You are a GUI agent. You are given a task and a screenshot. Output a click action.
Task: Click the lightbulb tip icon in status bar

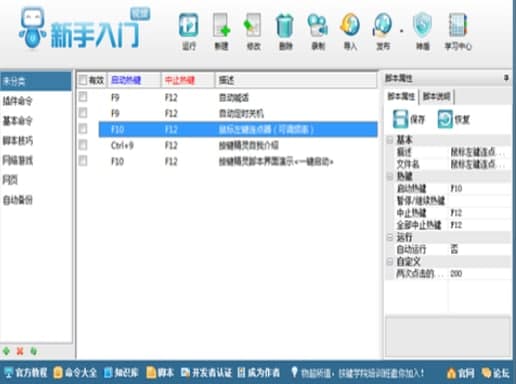pos(294,372)
